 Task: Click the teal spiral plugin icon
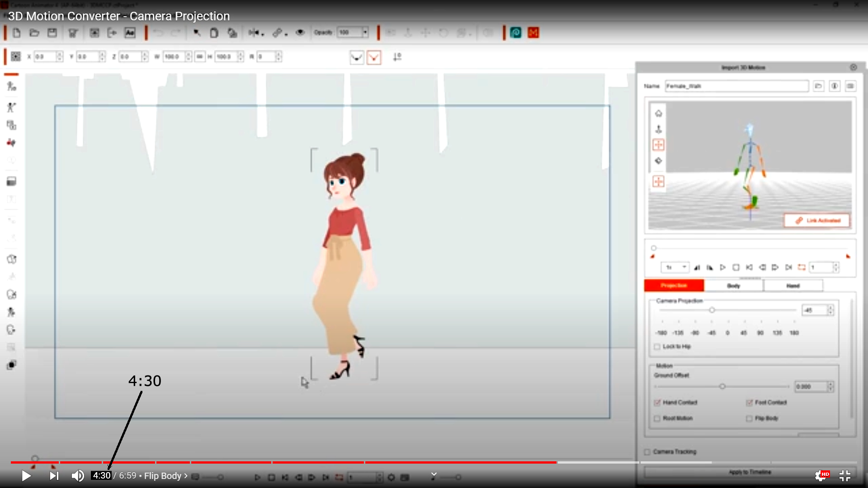[516, 33]
